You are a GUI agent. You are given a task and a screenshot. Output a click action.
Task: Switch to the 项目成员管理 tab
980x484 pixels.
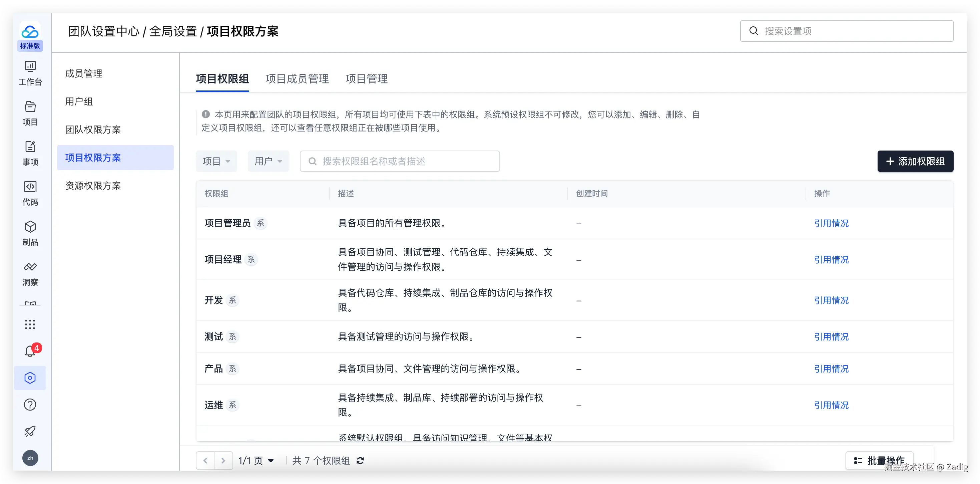click(x=297, y=79)
